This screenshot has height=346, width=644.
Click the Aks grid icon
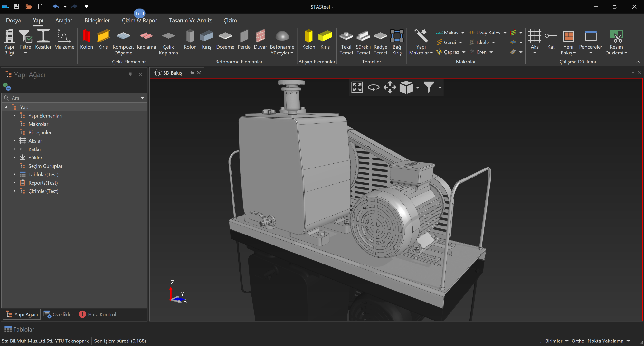[x=535, y=36]
